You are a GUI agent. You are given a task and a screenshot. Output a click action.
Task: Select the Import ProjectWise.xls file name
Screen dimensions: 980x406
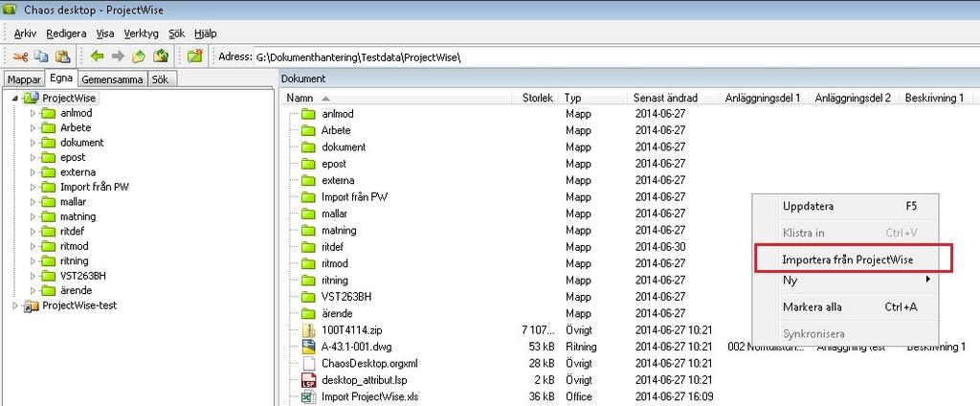369,396
